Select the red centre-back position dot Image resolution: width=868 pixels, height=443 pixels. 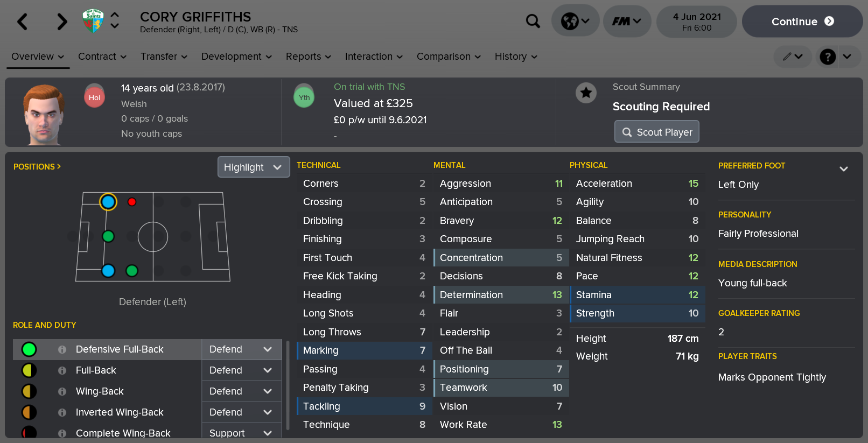tap(132, 202)
